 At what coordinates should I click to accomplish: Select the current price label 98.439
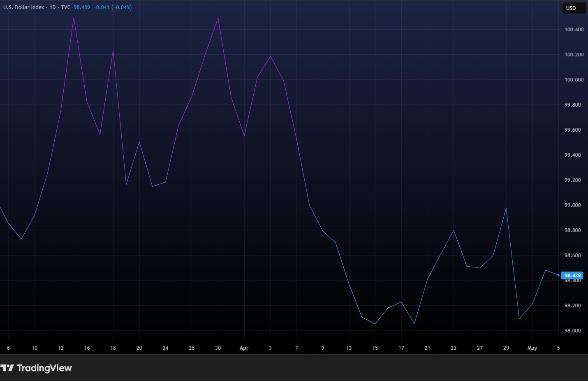tap(572, 276)
